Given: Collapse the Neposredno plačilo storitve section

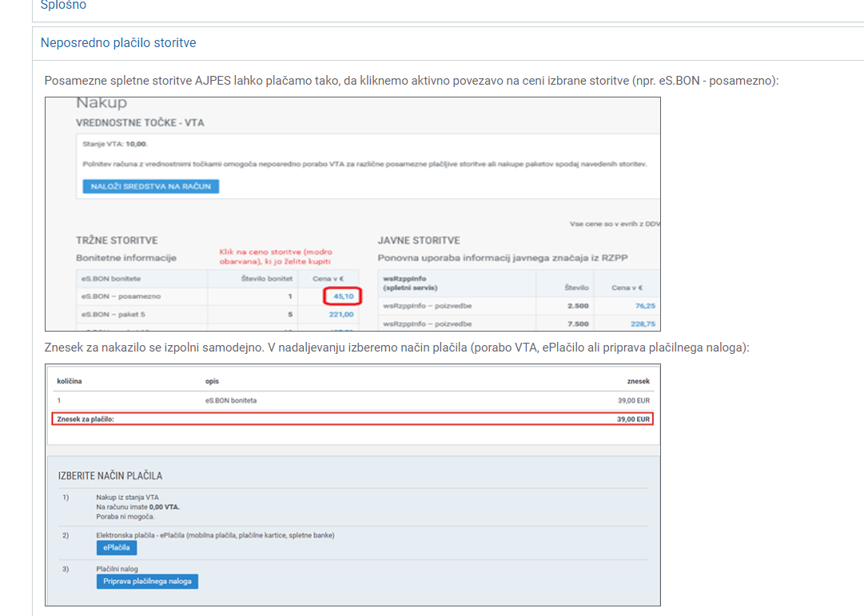Looking at the screenshot, I should click(x=118, y=43).
